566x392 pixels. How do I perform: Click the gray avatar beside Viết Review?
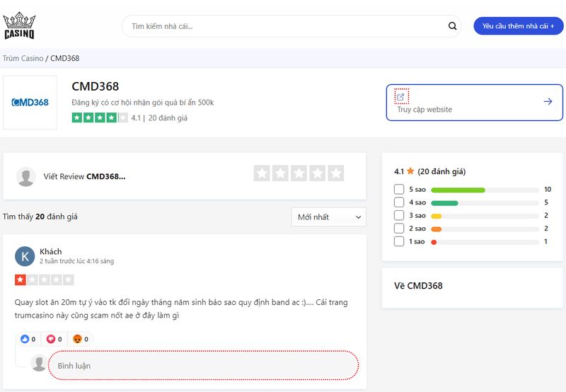pos(26,176)
